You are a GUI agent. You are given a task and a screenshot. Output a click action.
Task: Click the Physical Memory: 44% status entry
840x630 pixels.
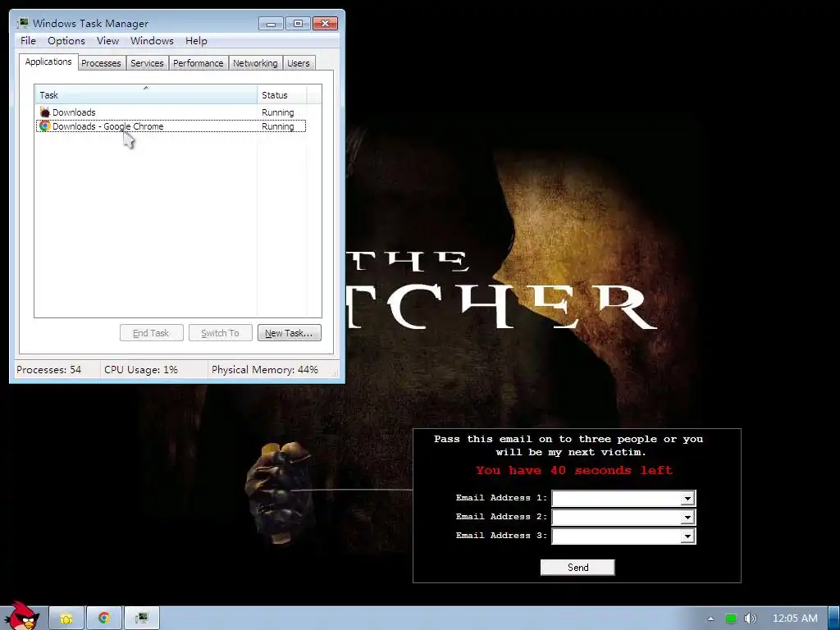click(265, 370)
